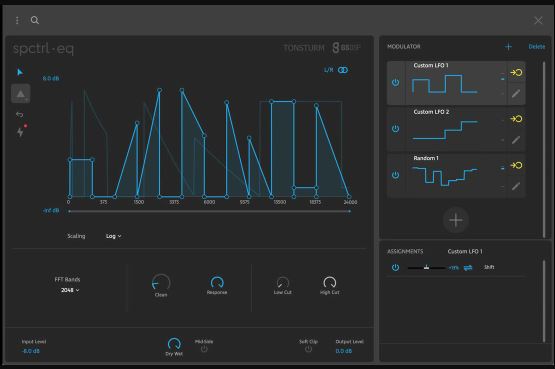Viewport: 555px width, 369px height.
Task: Click assign icon for Custom LFO 1
Action: [x=516, y=73]
